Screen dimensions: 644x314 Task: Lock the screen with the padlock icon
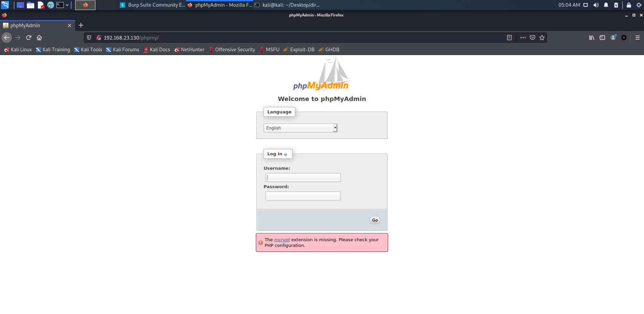(x=629, y=5)
